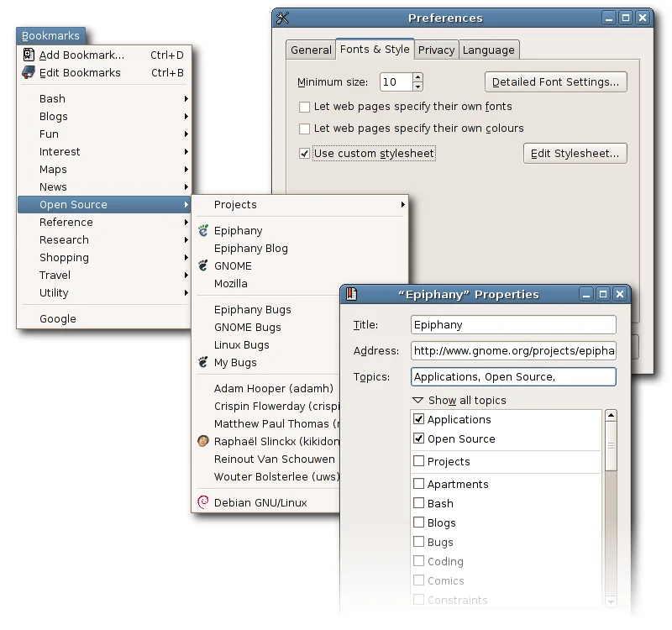Click the Add Bookmark icon in the Bookmarks menu

click(x=28, y=53)
